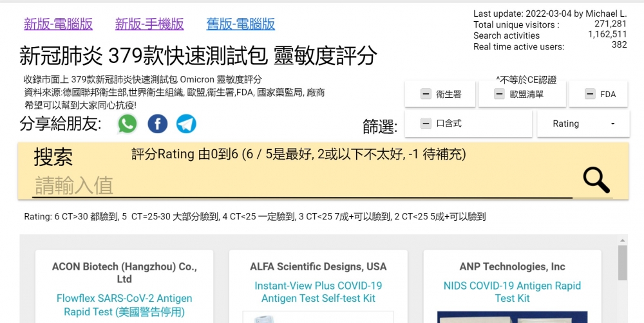Open NIDS COVID-19 Antigen Rapid Test Kit link
The image size is (644, 323).
click(512, 292)
